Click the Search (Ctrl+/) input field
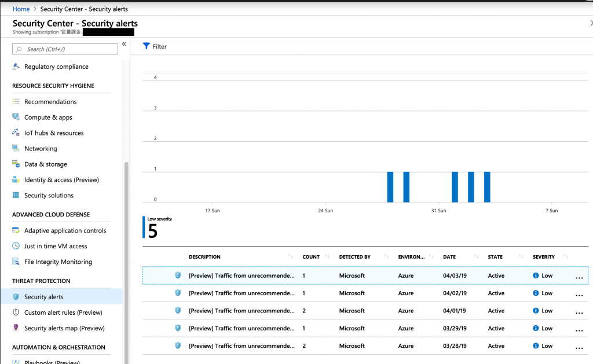 pos(65,49)
